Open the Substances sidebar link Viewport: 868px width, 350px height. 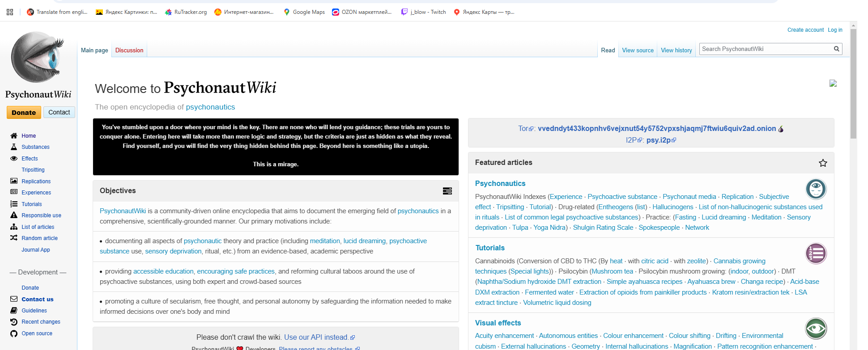[x=35, y=147]
